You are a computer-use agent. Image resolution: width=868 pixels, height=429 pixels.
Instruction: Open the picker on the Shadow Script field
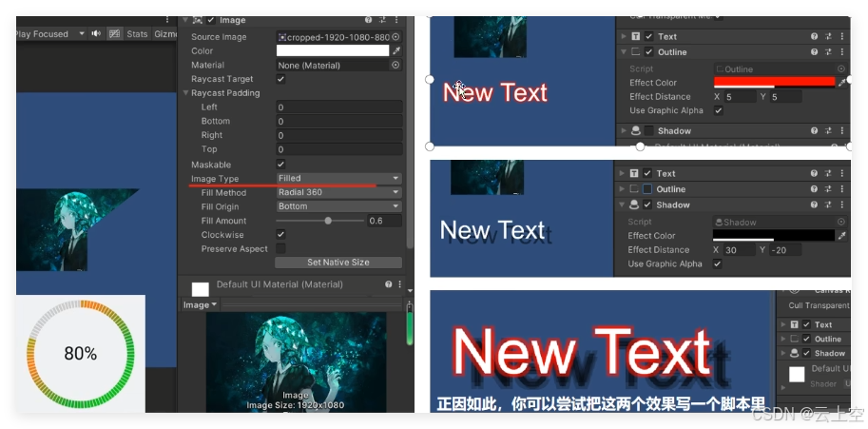pos(840,222)
